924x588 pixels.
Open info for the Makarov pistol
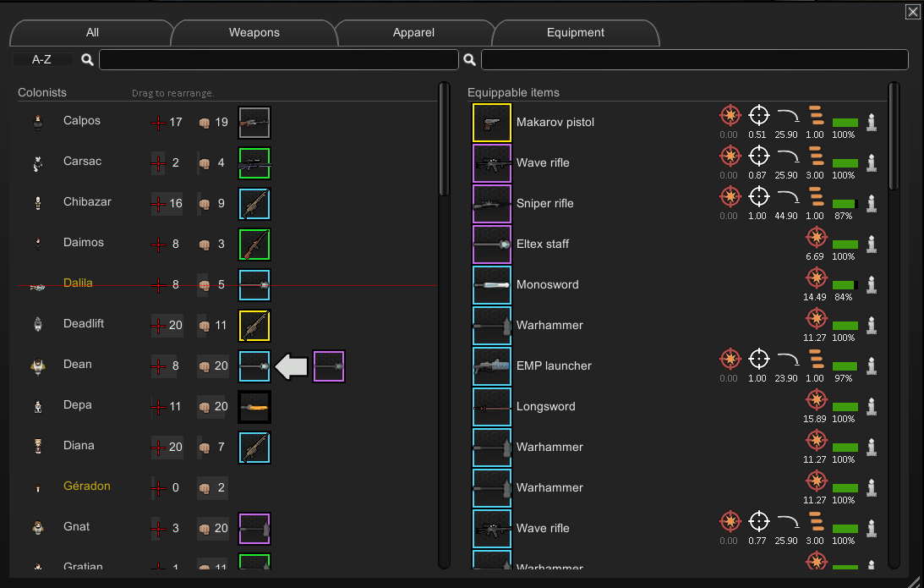[872, 122]
